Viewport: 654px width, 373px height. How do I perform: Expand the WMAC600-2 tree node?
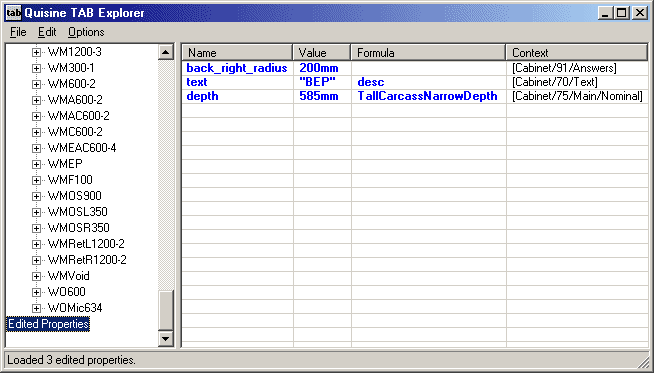coord(36,116)
